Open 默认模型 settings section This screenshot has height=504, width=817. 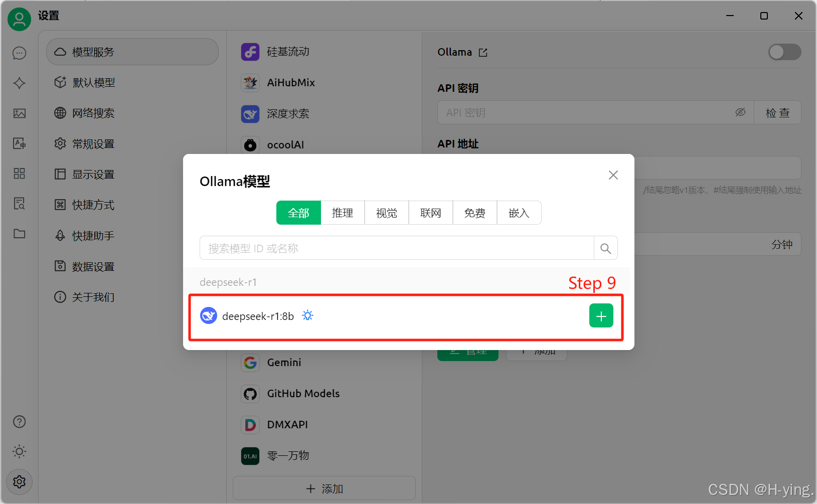coord(132,82)
